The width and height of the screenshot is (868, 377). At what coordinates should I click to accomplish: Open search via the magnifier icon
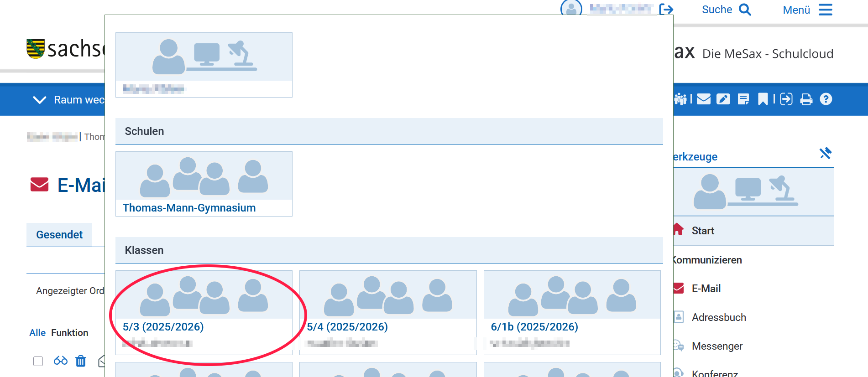point(745,10)
